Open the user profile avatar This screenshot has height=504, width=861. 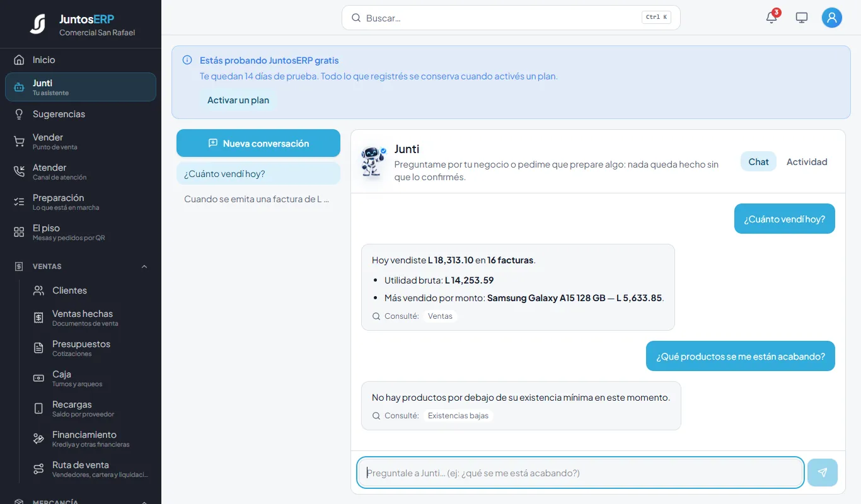[x=832, y=18]
